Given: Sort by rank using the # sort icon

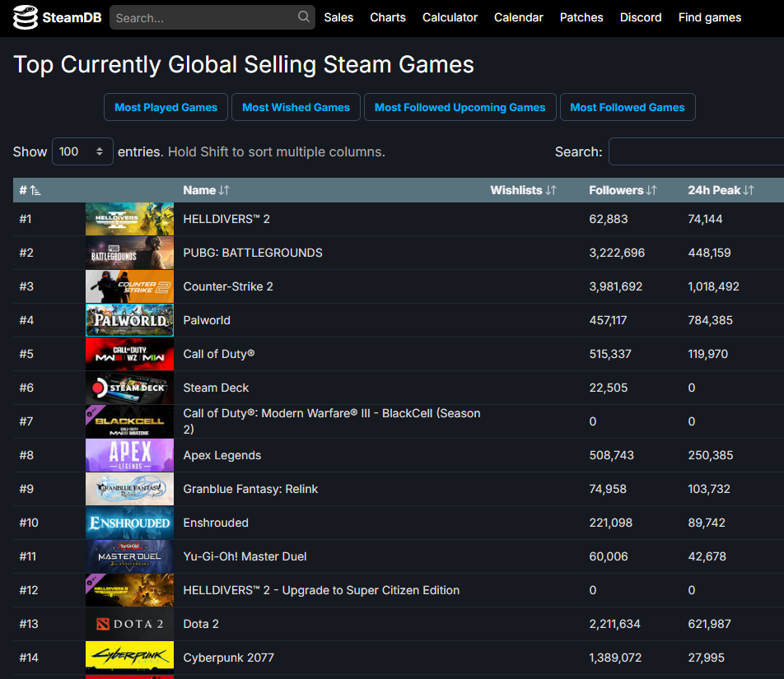Looking at the screenshot, I should click(x=35, y=190).
